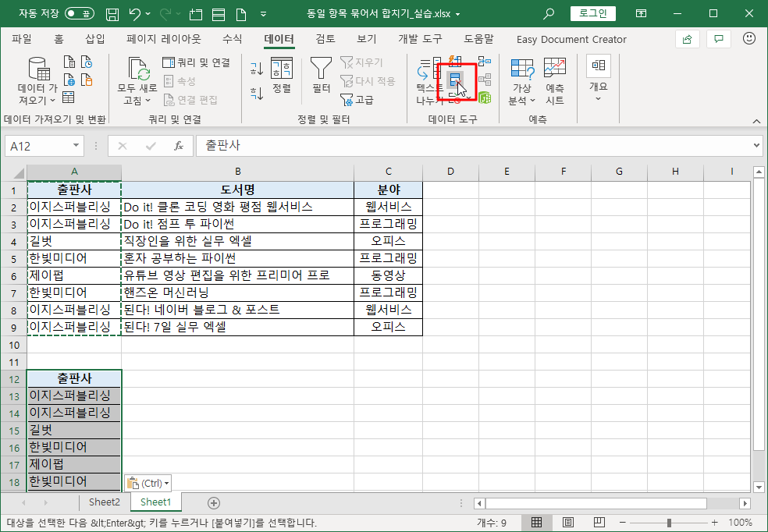Switch to the 삽입 tab
Screen dimensions: 768x532
[x=95, y=39]
